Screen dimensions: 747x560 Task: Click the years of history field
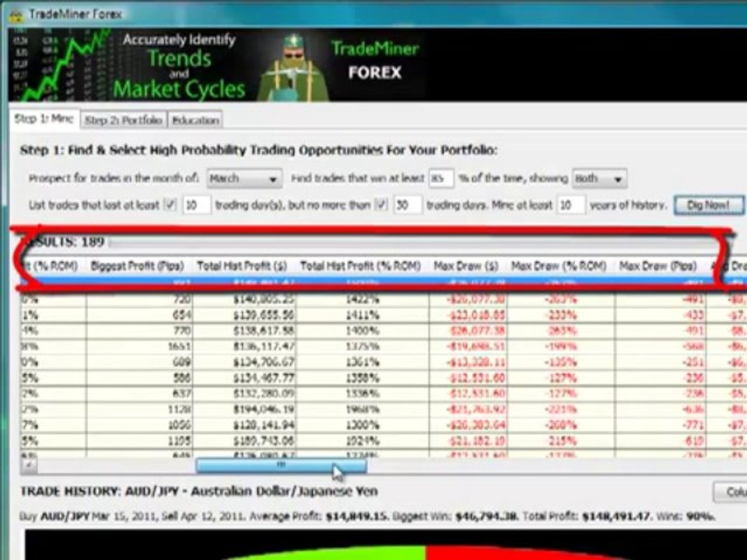click(571, 205)
